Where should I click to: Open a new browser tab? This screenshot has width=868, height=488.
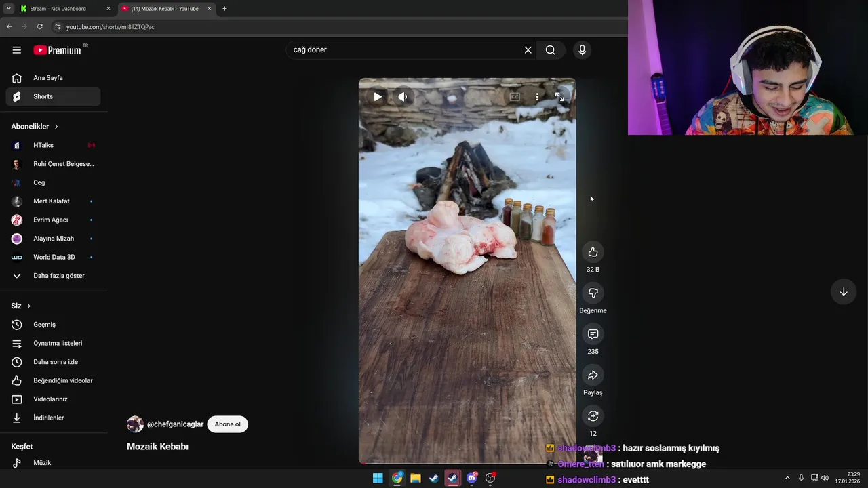(224, 9)
